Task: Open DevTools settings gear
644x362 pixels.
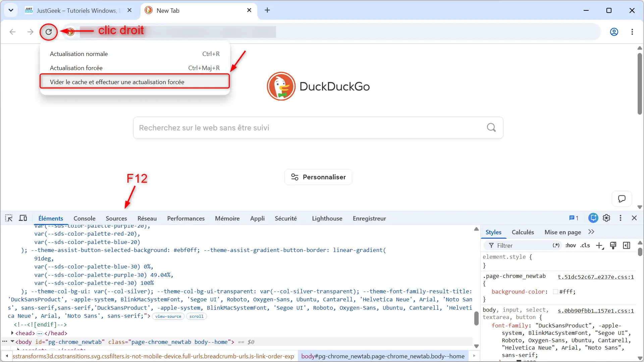Action: coord(606,218)
